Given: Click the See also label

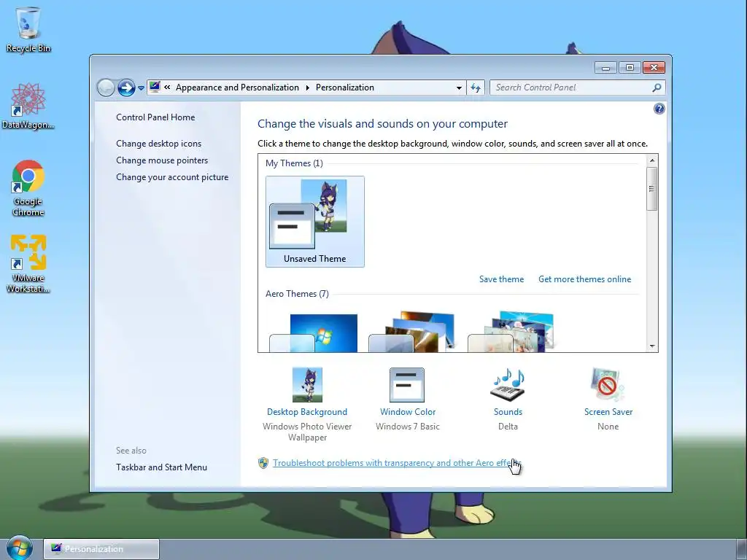Looking at the screenshot, I should (131, 451).
